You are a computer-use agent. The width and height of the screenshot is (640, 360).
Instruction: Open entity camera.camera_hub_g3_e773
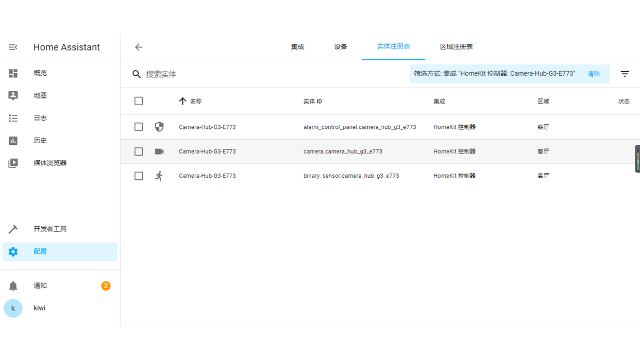pos(343,151)
